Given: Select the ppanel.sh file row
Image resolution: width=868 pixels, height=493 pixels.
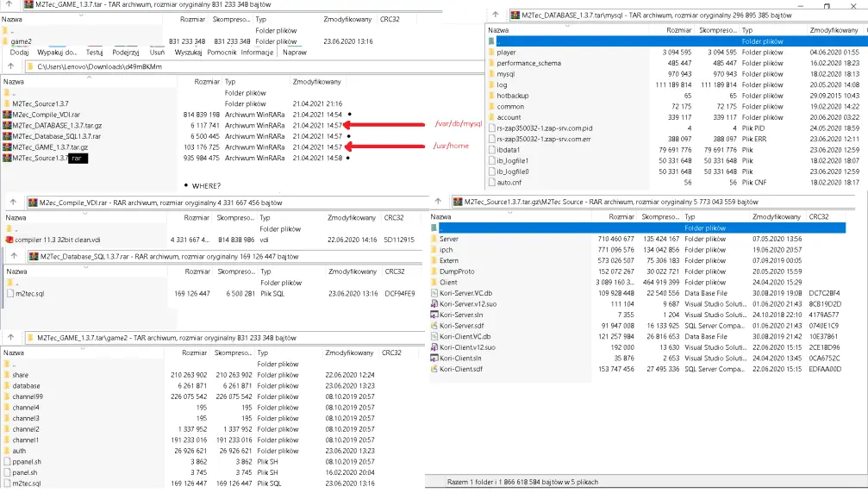Looking at the screenshot, I should [x=26, y=462].
